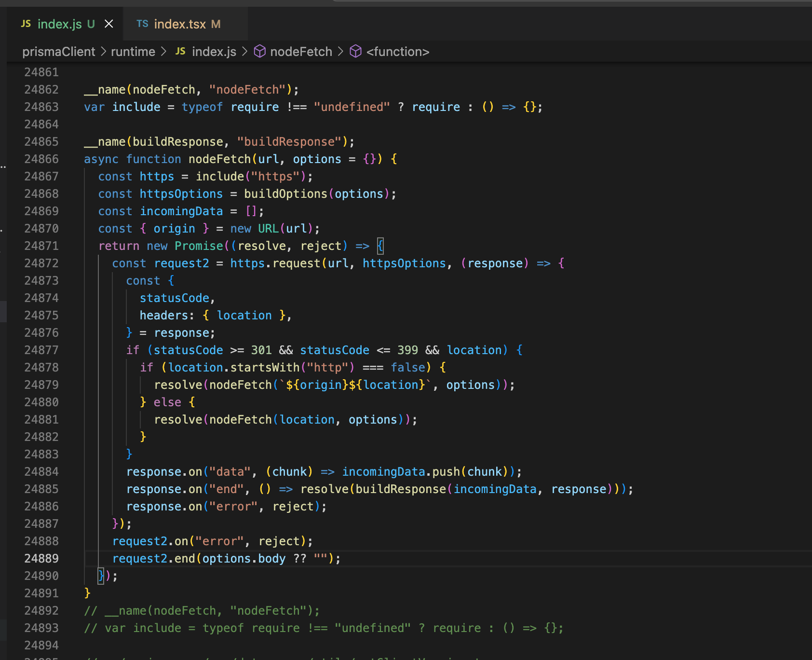Click the white dots in the left editor margin
Image resolution: width=812 pixels, height=660 pixels.
pyautogui.click(x=4, y=166)
